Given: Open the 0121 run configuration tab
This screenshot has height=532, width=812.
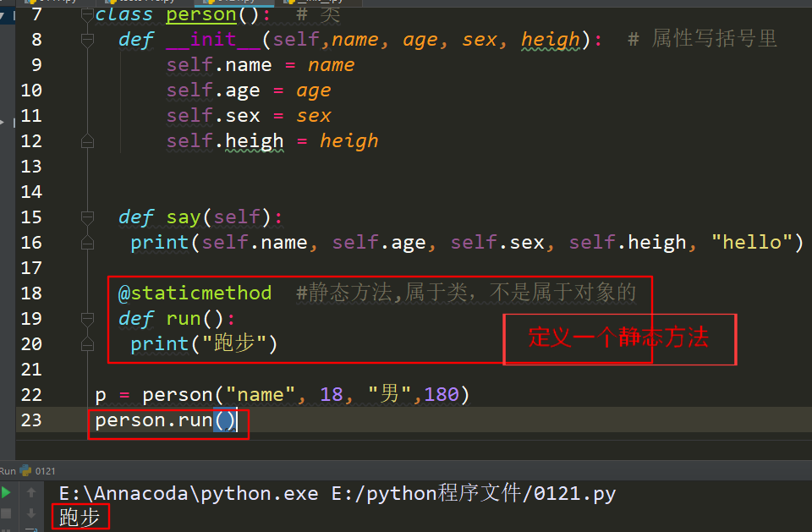Looking at the screenshot, I should 45,471.
